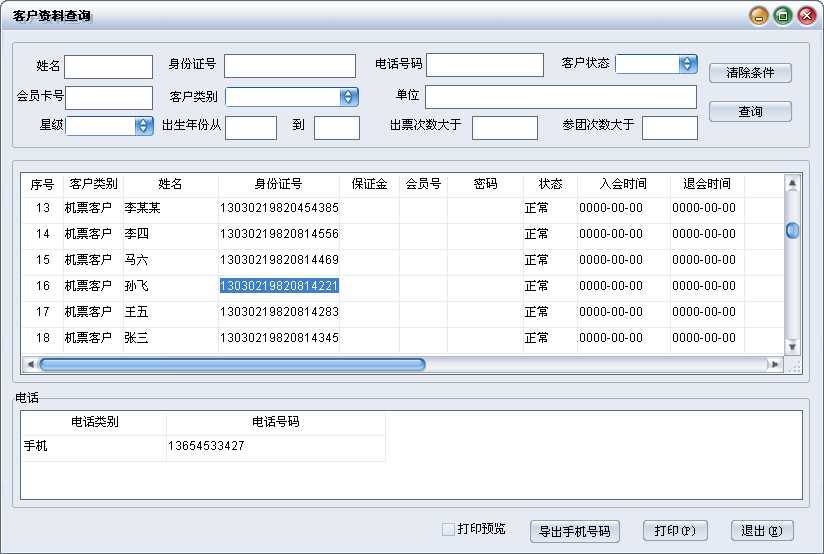Click ID number 13030219820454385
Viewport: 824px width, 554px height.
[x=279, y=208]
